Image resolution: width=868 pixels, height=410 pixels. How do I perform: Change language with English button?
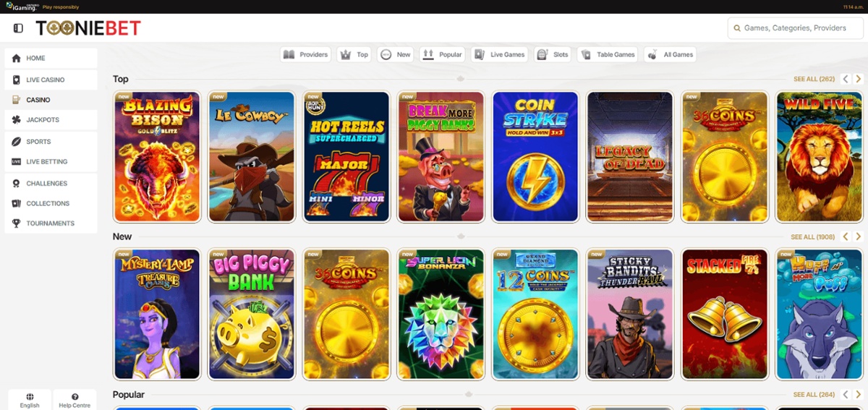pyautogui.click(x=30, y=401)
